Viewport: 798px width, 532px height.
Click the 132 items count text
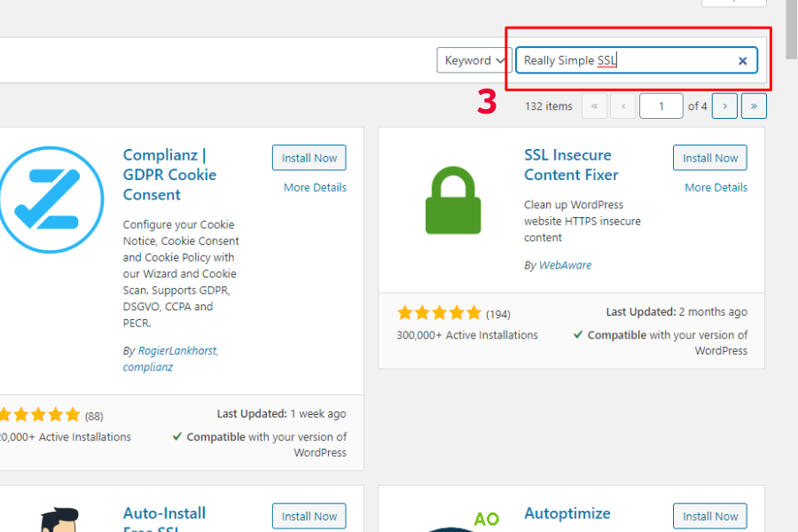[x=549, y=106]
